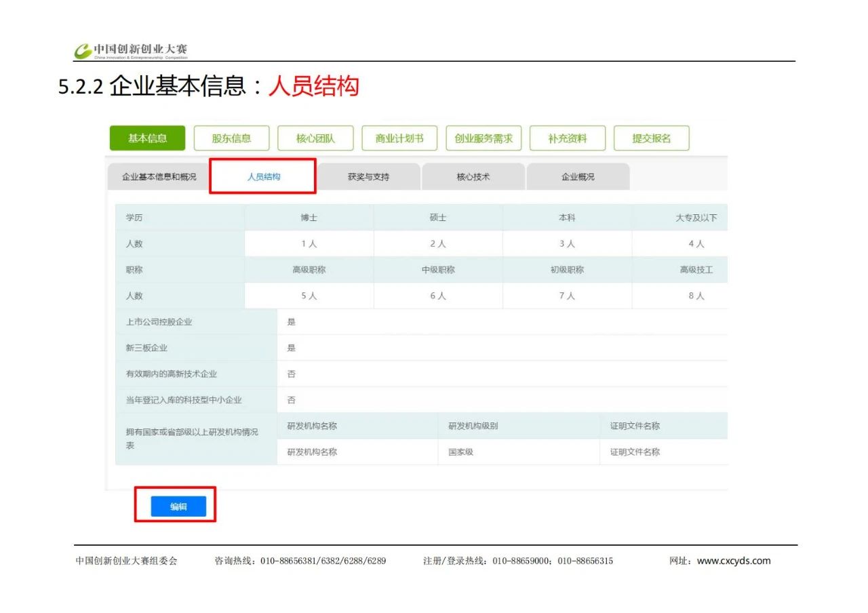Open the 获奖与支持 sub-tab
Image resolution: width=868 pixels, height=613 pixels.
[x=368, y=177]
